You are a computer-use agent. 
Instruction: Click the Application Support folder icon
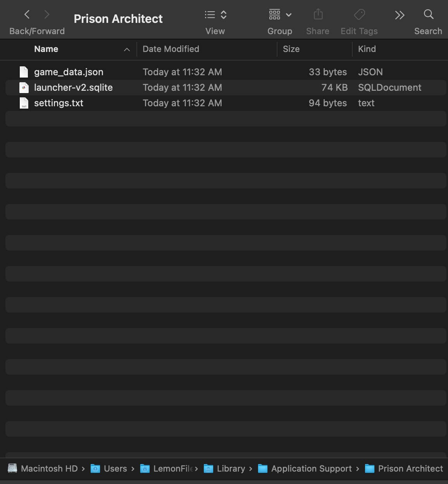tap(263, 468)
